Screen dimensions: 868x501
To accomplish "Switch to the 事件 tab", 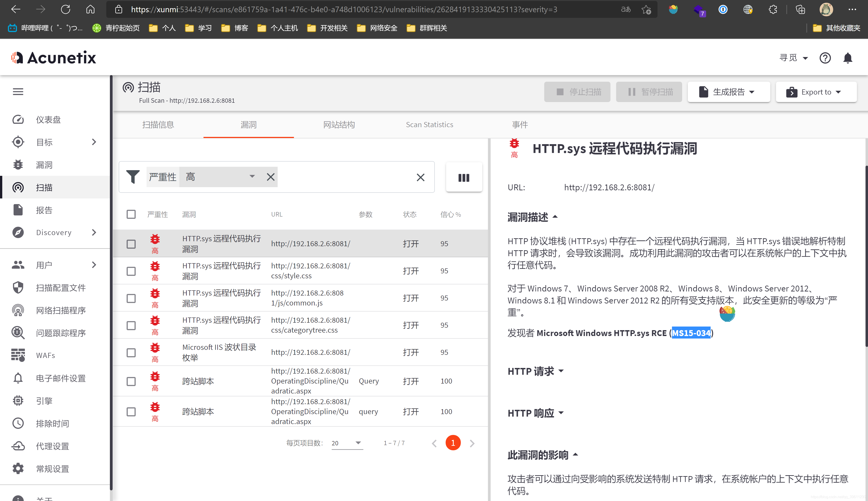I will (520, 124).
